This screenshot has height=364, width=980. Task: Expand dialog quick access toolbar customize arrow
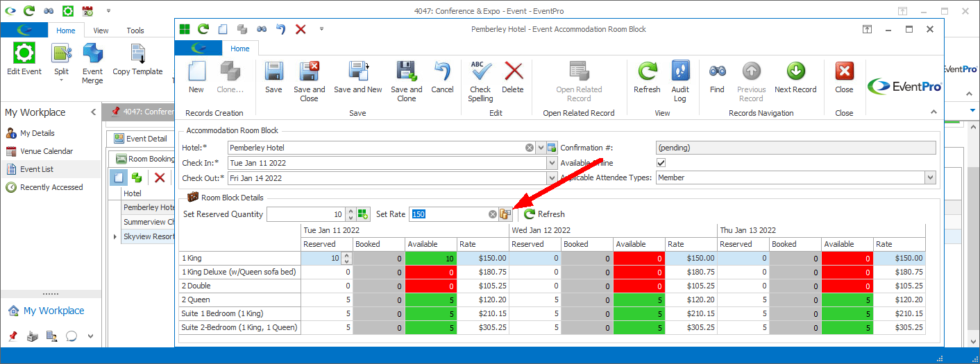coord(321,29)
